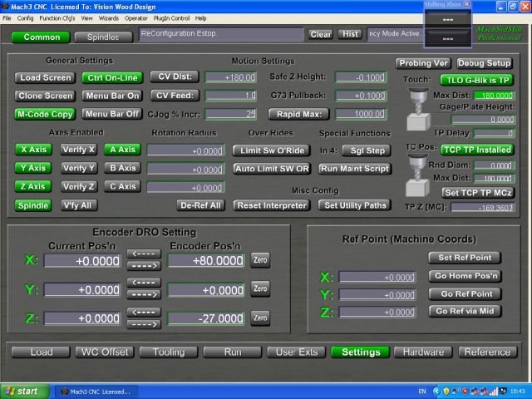The width and height of the screenshot is (532, 399).
Task: Open message history with Hist button
Action: click(350, 34)
